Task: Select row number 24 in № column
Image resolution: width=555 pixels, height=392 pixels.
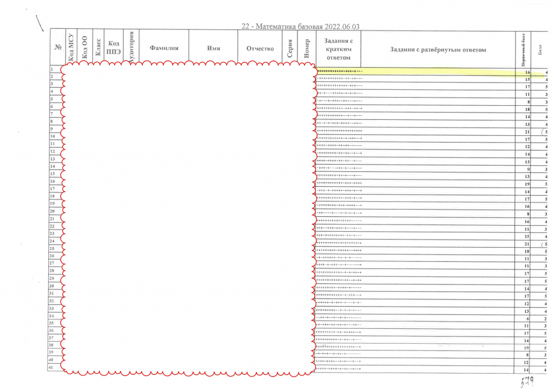Action: [52, 241]
